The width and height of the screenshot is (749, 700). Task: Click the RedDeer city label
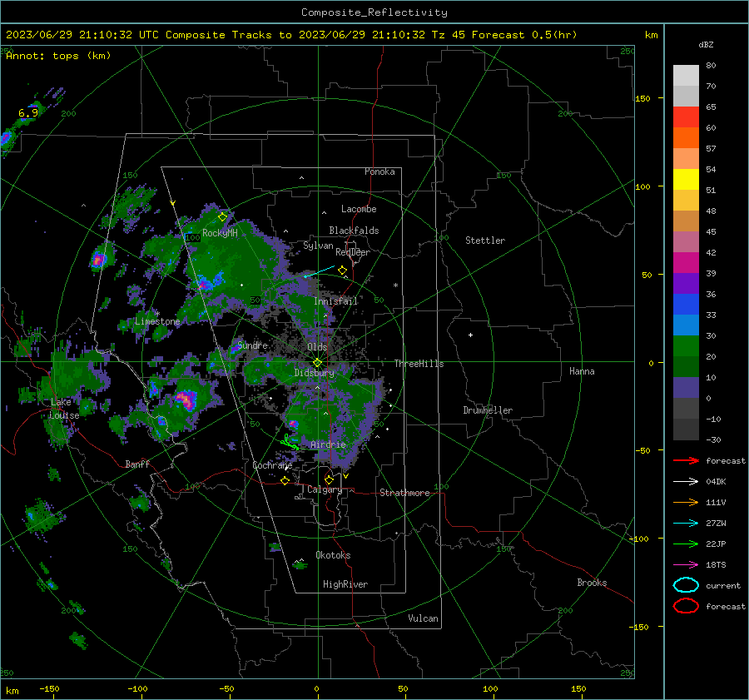pyautogui.click(x=353, y=252)
